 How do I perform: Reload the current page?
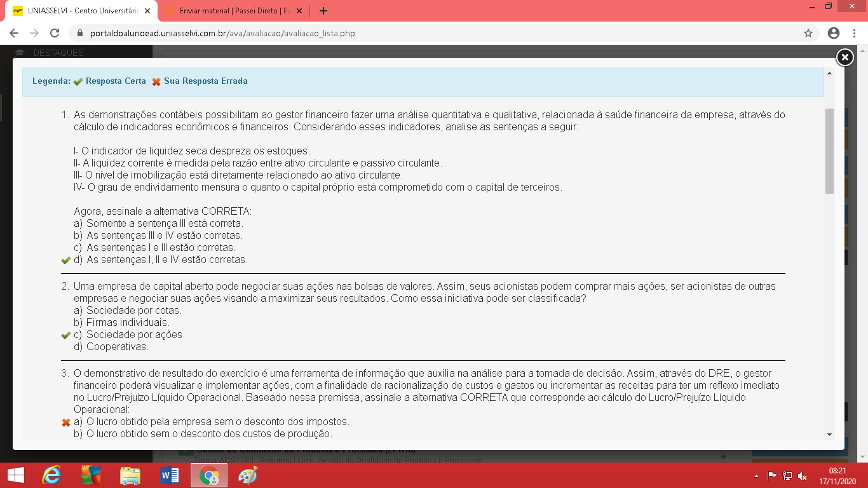click(x=55, y=33)
